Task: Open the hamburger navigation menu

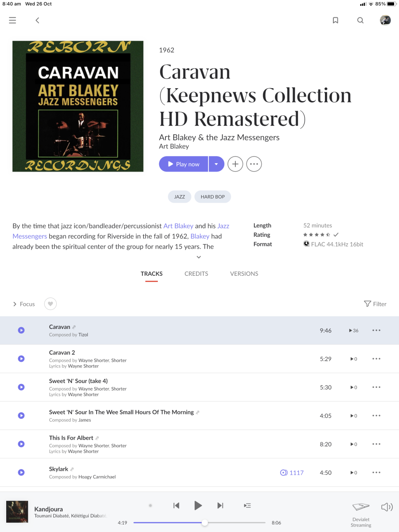Action: tap(12, 20)
